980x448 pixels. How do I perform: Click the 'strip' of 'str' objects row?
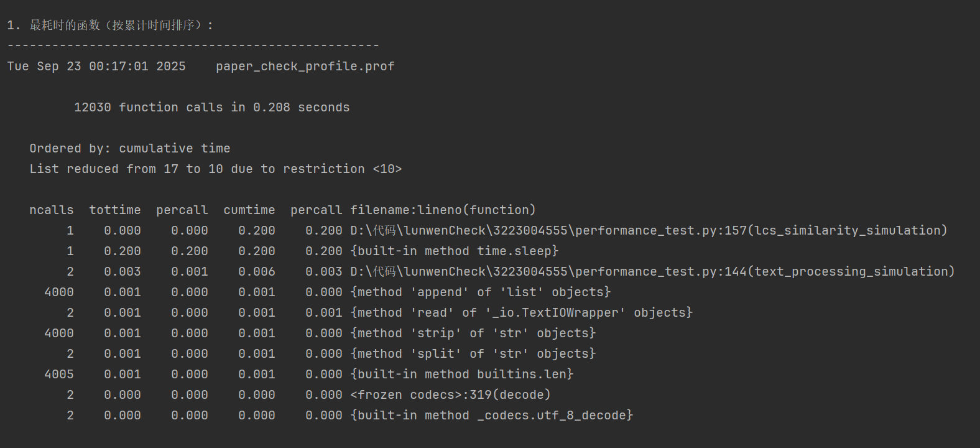point(473,334)
